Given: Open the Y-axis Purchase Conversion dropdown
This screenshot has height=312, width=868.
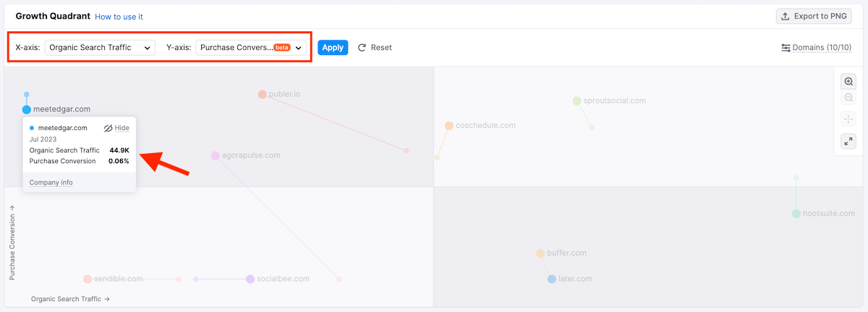Looking at the screenshot, I should [251, 48].
